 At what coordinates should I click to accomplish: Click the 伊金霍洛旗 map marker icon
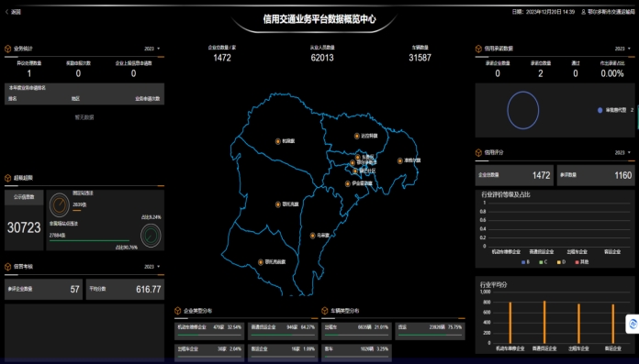(x=348, y=184)
